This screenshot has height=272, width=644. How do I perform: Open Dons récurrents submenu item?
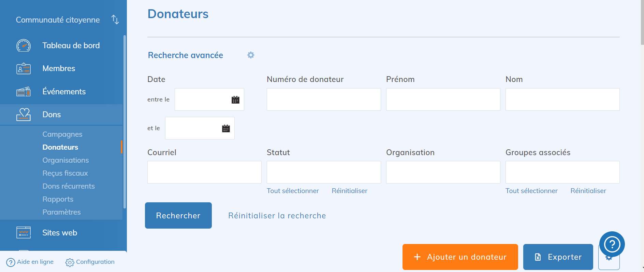click(x=69, y=186)
